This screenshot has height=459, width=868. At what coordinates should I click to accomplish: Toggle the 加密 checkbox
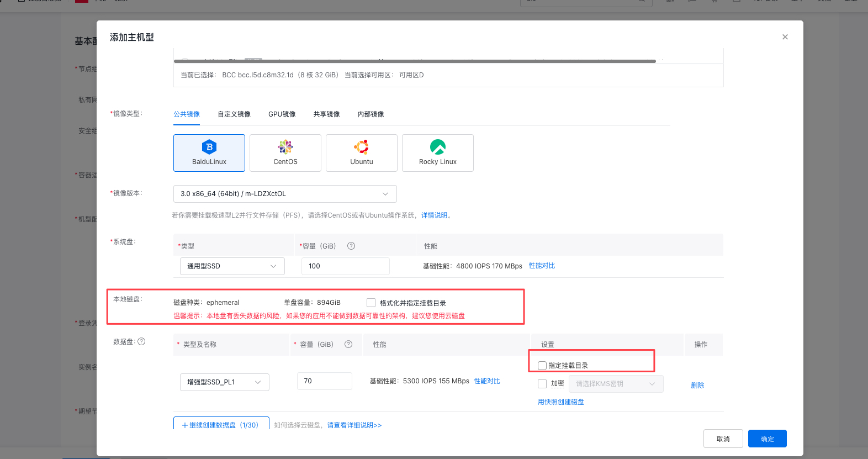542,384
